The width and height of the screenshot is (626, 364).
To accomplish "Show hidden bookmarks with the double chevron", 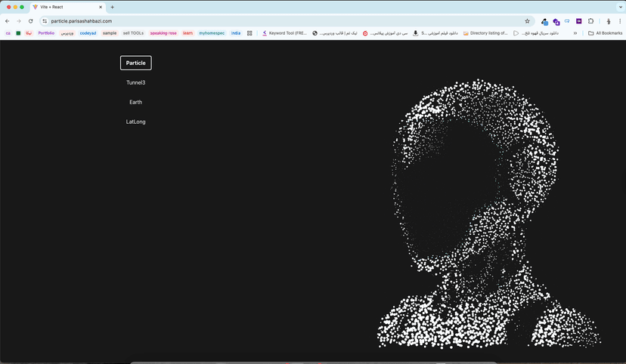I will pyautogui.click(x=575, y=33).
